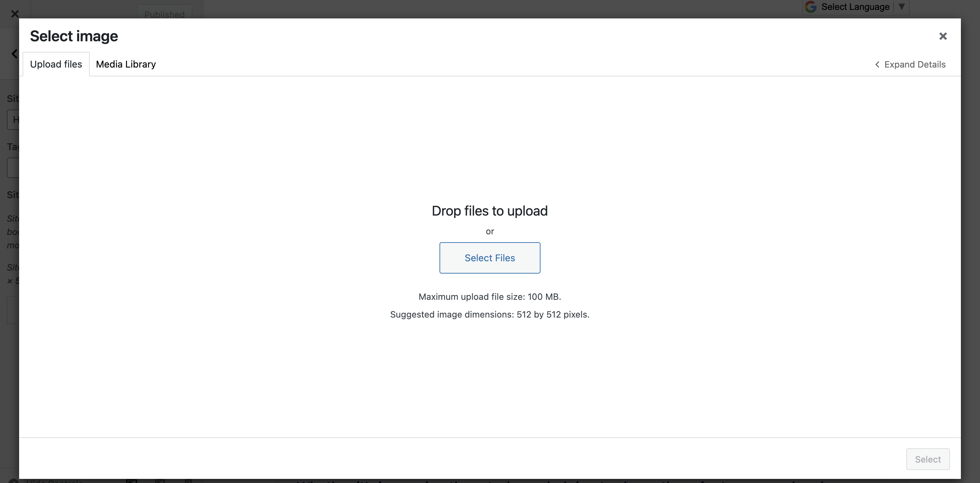Expand Details panel in media modal
The width and height of the screenshot is (980, 483).
(x=910, y=65)
